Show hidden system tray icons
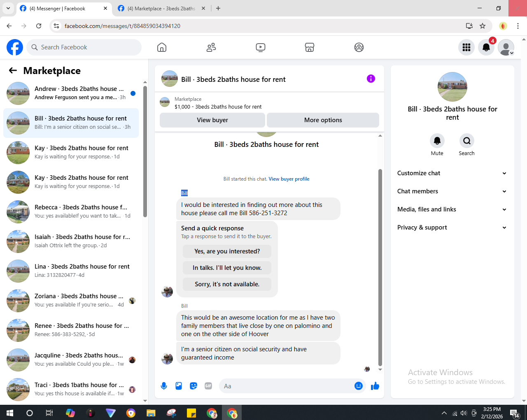This screenshot has width=527, height=420. click(444, 413)
